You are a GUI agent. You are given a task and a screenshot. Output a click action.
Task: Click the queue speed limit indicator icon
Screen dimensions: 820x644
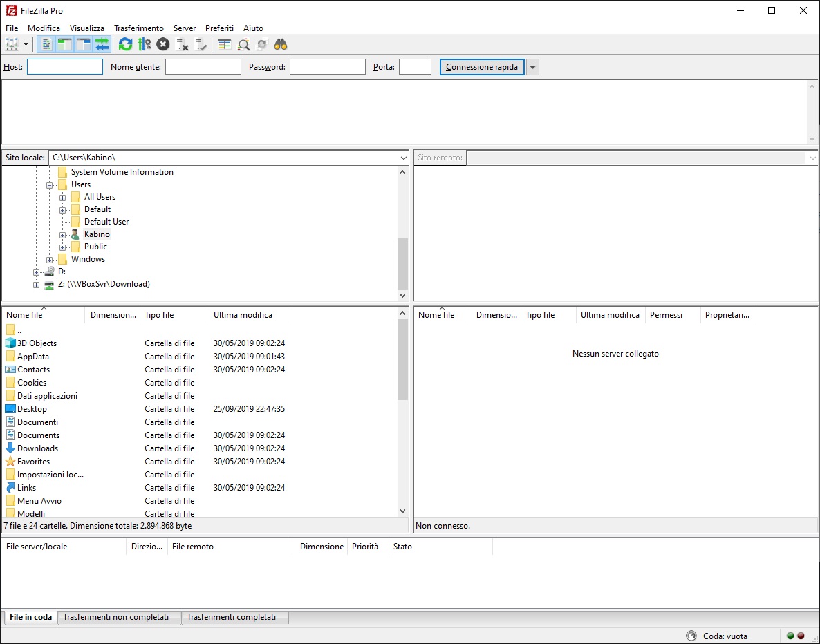click(x=691, y=636)
